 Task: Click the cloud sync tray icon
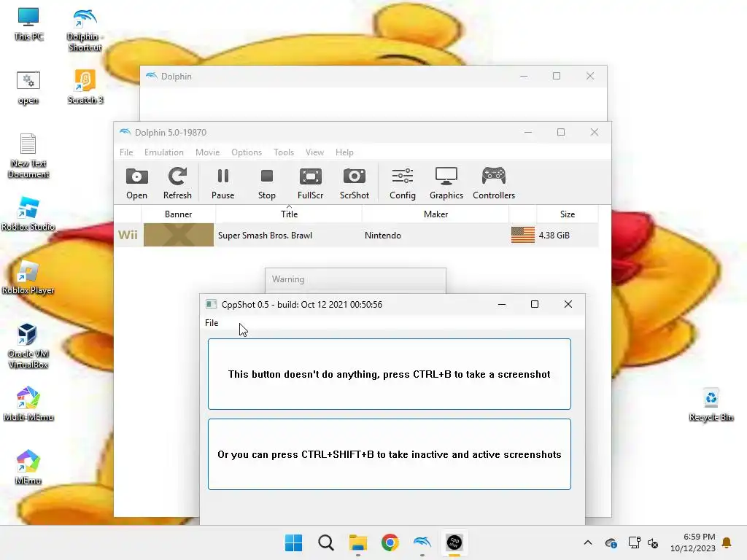[x=611, y=542]
